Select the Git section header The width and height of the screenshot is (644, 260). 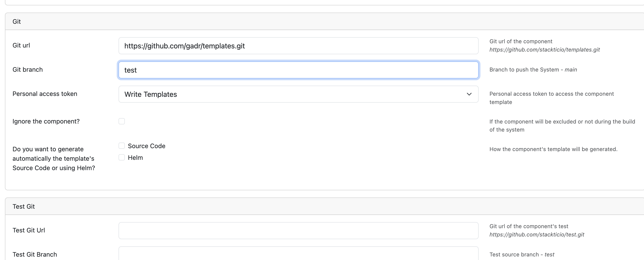pyautogui.click(x=17, y=22)
